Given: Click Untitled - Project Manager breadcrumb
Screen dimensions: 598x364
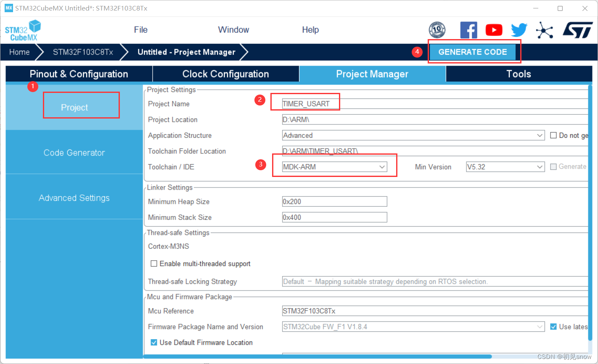Looking at the screenshot, I should click(x=186, y=52).
